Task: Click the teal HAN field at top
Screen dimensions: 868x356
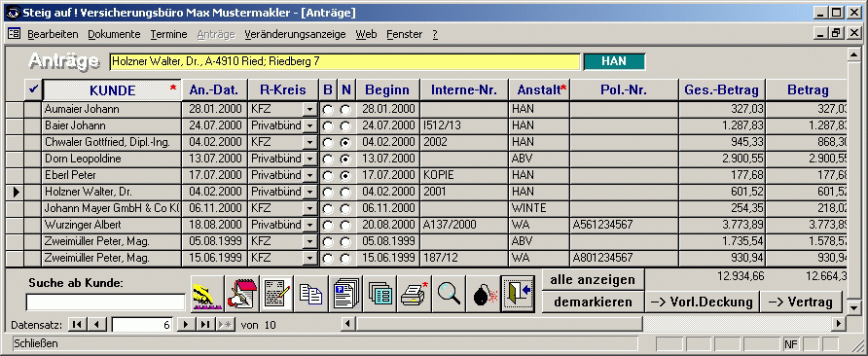Action: click(x=614, y=61)
